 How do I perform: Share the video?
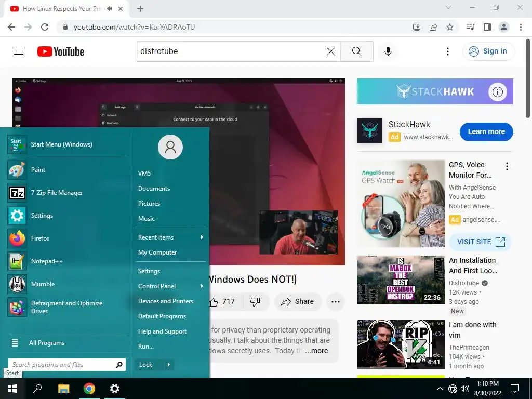coord(298,302)
